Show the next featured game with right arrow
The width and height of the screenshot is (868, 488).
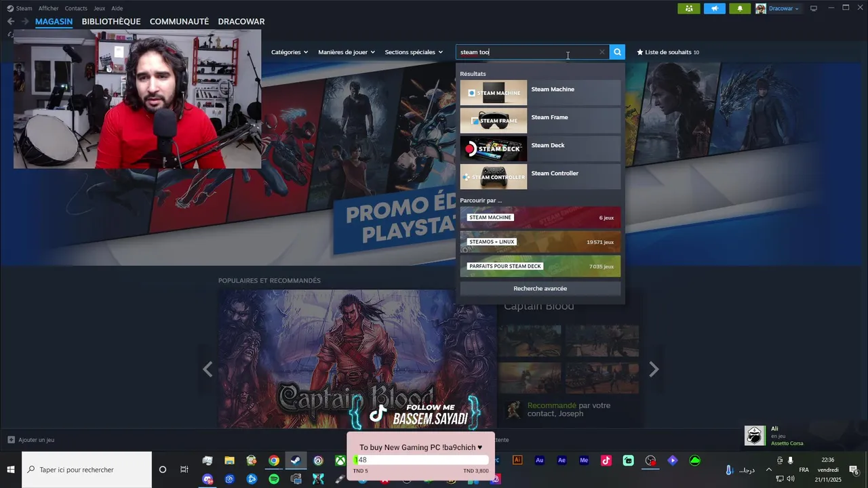(654, 369)
